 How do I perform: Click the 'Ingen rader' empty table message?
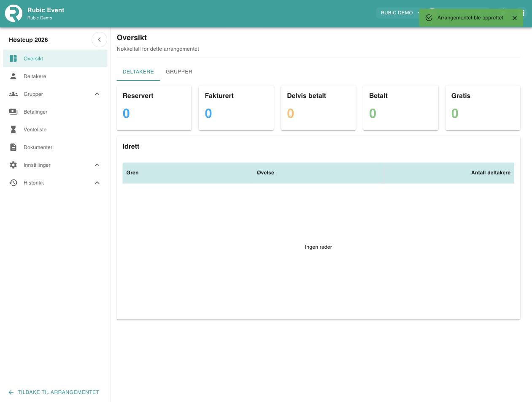[319, 247]
